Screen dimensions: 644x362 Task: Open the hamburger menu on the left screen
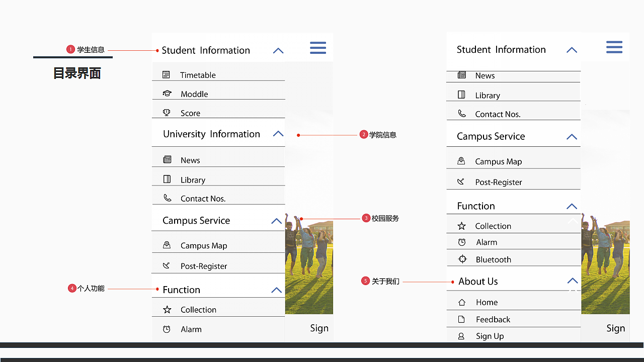[318, 47]
